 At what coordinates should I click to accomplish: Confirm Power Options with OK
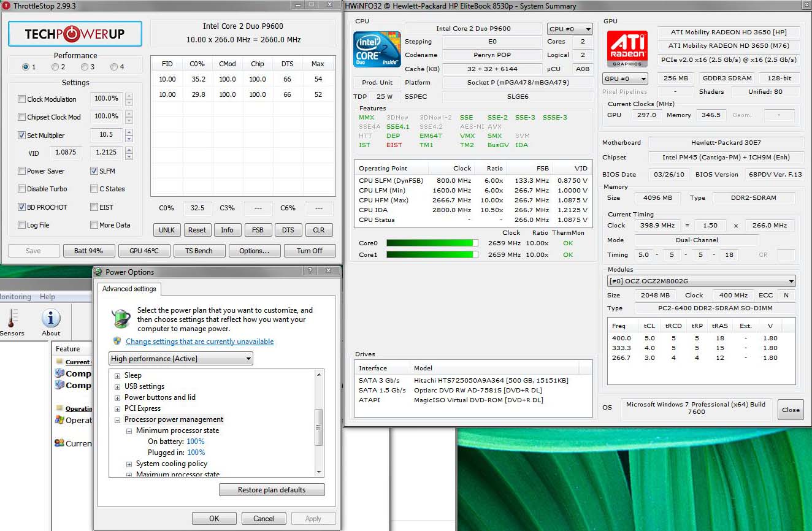214,519
